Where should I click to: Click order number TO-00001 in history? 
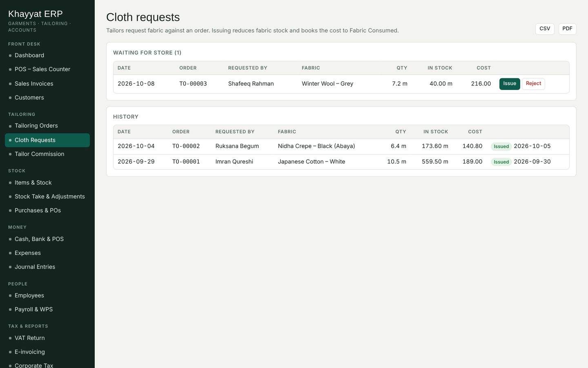point(186,162)
